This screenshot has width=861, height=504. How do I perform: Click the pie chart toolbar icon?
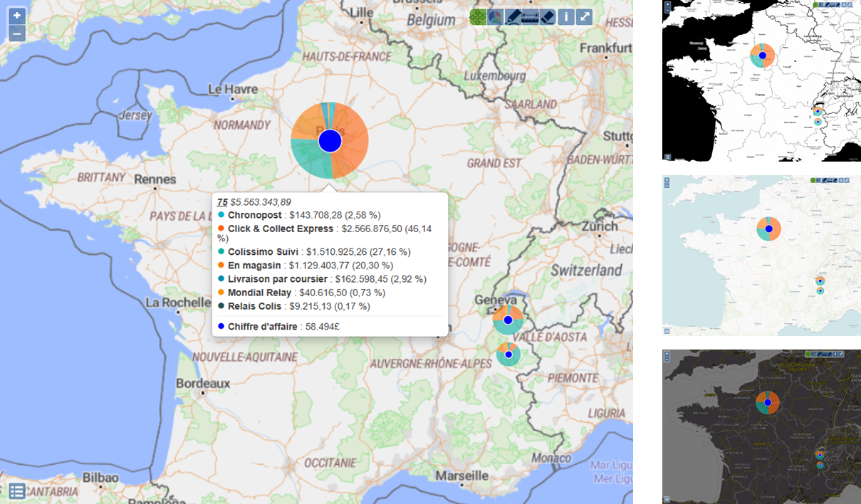point(495,17)
